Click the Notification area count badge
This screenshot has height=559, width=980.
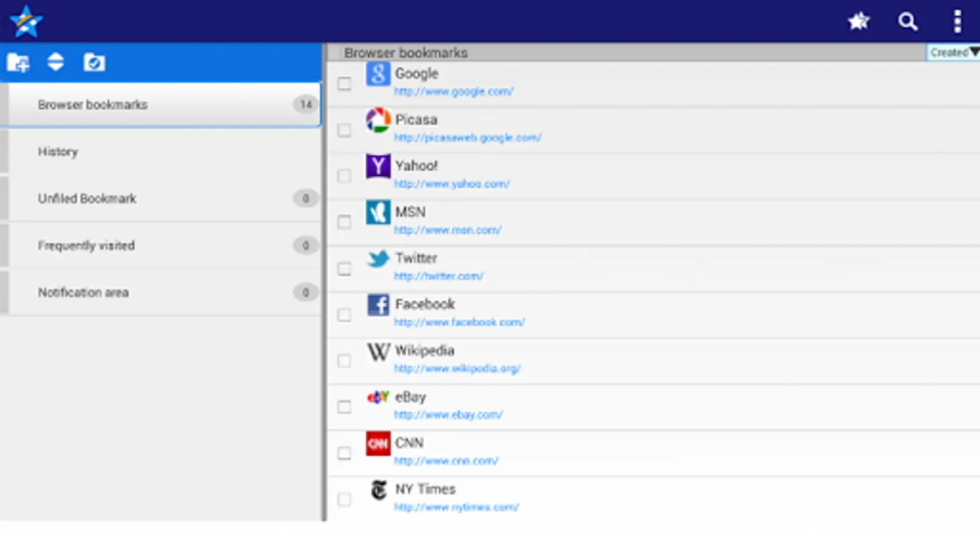pyautogui.click(x=306, y=292)
